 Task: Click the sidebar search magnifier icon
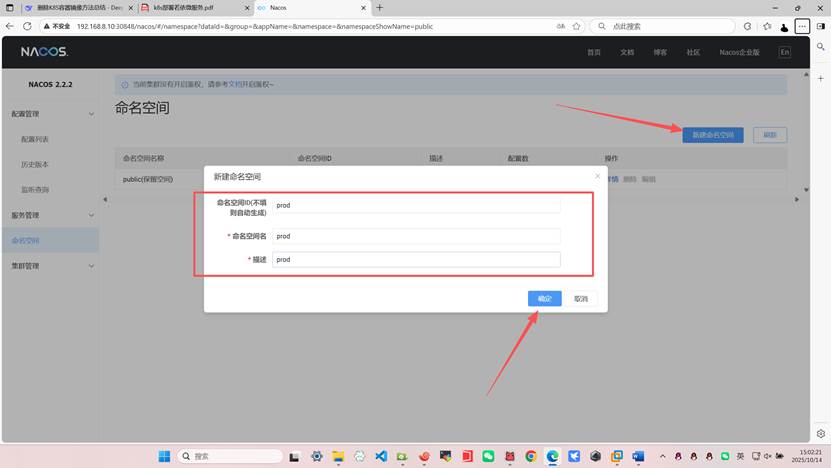click(820, 47)
